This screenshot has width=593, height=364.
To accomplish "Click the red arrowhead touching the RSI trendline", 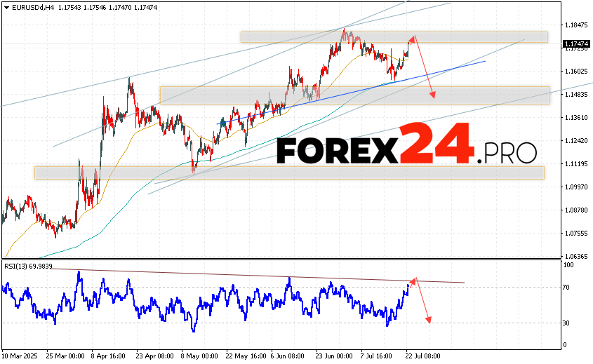I will (x=413, y=281).
